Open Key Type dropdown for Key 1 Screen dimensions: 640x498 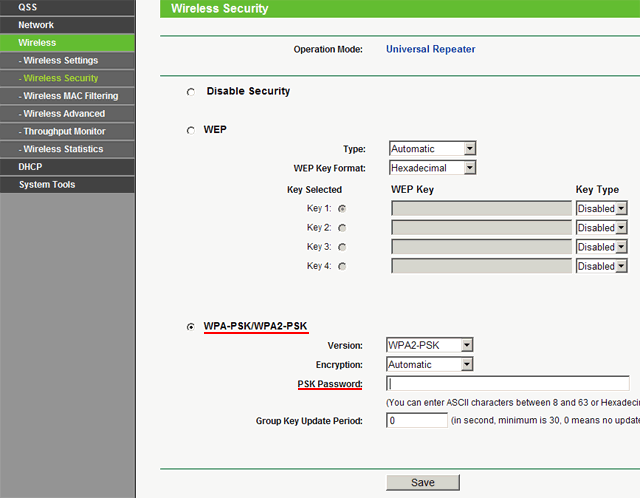click(601, 208)
